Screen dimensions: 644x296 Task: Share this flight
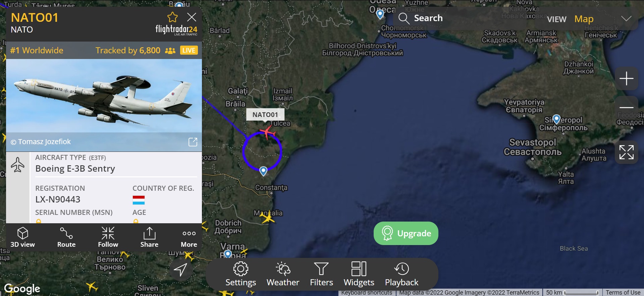149,237
